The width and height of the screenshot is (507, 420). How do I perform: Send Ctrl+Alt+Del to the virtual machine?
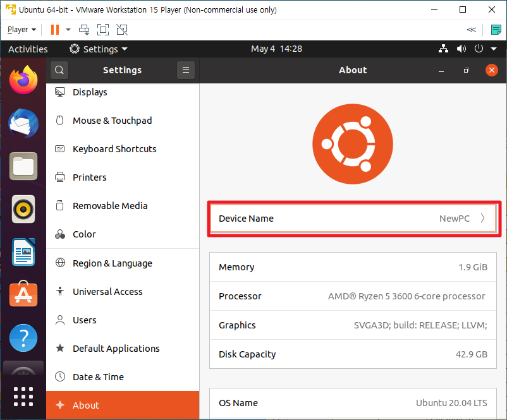click(x=84, y=30)
